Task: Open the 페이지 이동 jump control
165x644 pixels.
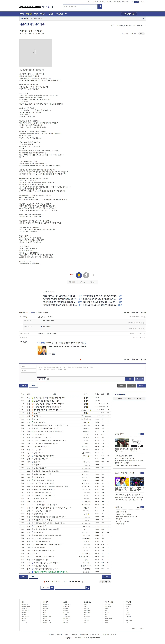Action: (105, 582)
